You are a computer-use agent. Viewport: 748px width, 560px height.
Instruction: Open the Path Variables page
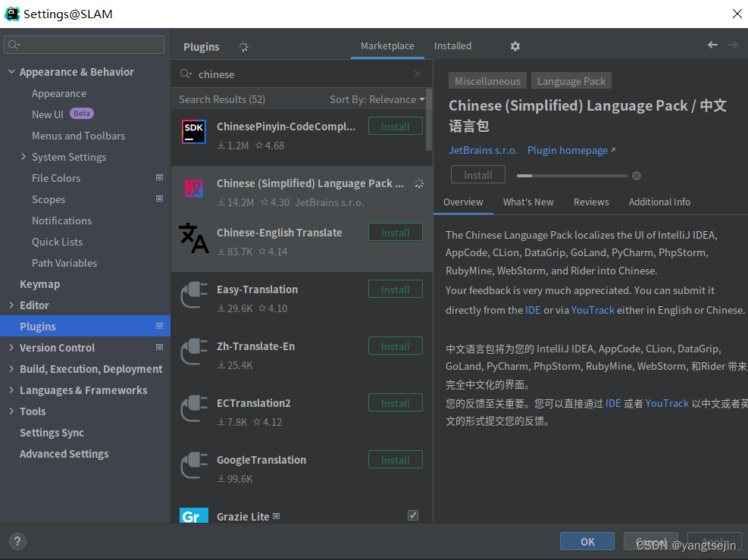point(64,263)
